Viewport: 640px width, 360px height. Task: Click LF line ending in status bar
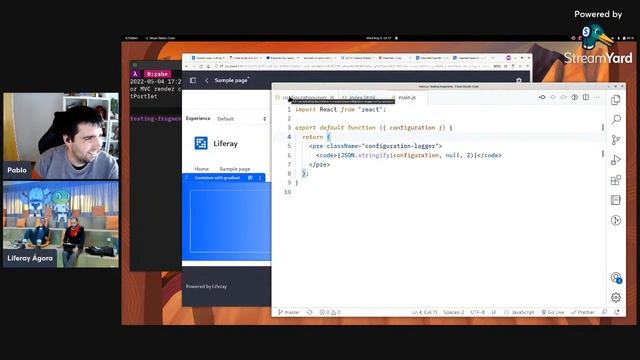tap(493, 312)
